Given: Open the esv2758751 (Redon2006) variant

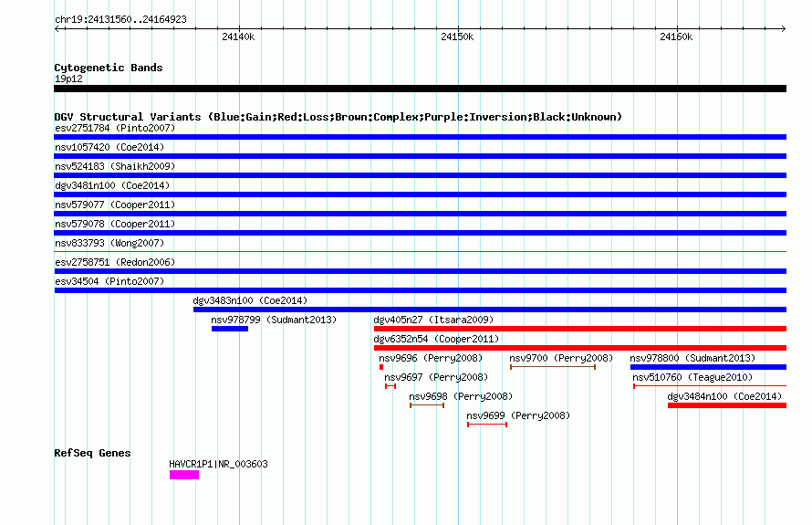Looking at the screenshot, I should pos(420,271).
